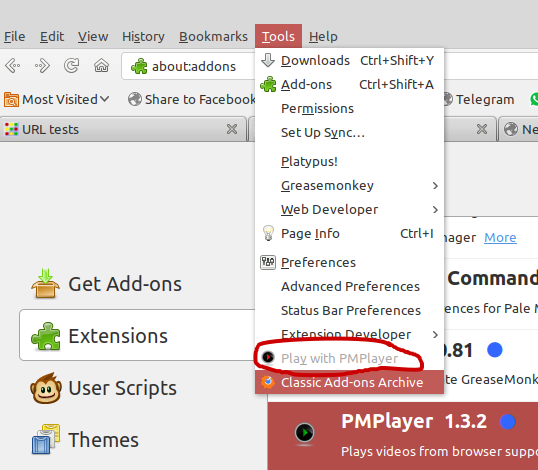Click the Most Visited bookmarks folder icon
The height and width of the screenshot is (470, 538).
11,99
